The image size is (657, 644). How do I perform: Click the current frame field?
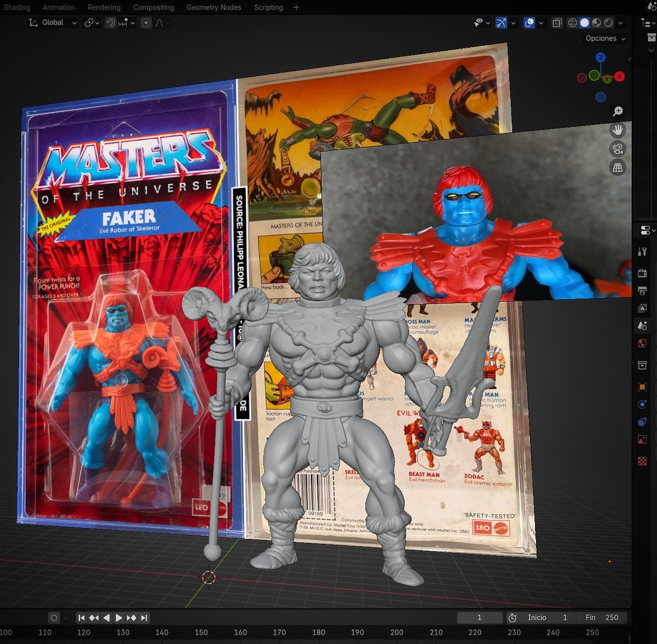pos(480,618)
